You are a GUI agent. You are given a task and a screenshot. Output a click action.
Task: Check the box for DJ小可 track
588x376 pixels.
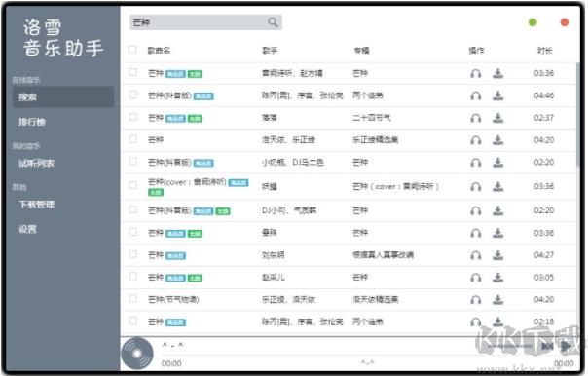pyautogui.click(x=133, y=209)
